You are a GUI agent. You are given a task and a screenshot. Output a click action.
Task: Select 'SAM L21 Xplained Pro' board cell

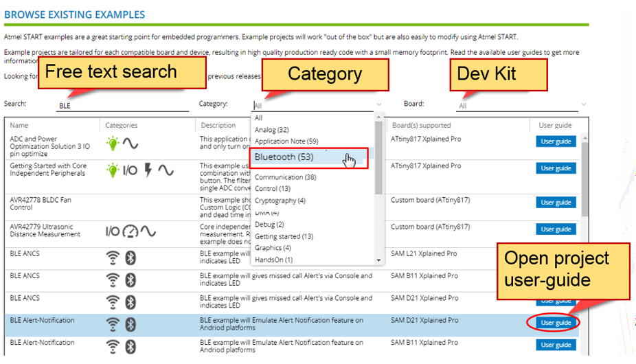pyautogui.click(x=424, y=253)
